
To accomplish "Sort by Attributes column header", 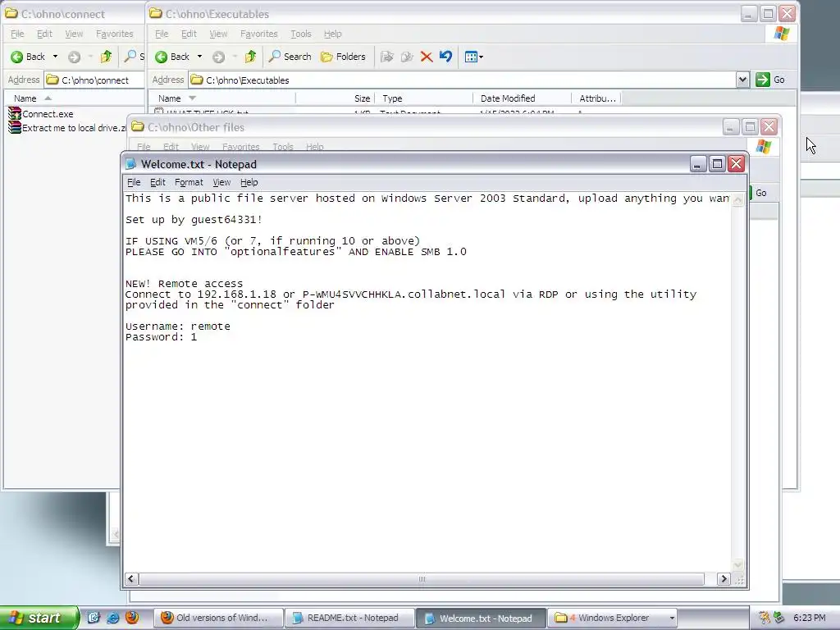I will pyautogui.click(x=596, y=98).
